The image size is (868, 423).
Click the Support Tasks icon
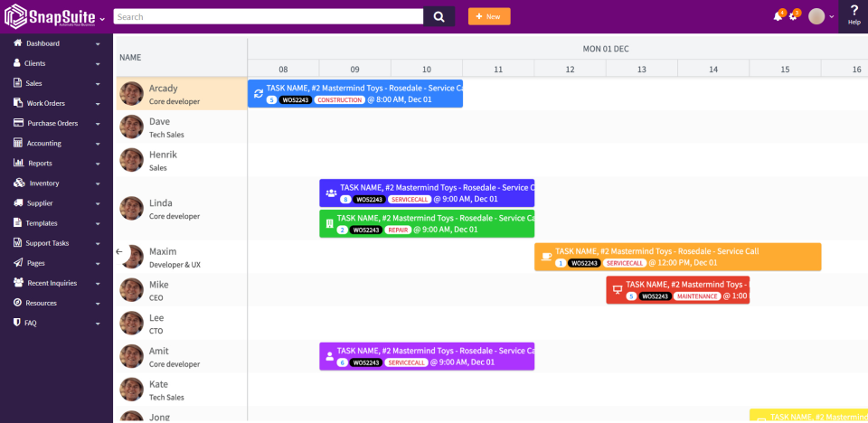[x=18, y=243]
